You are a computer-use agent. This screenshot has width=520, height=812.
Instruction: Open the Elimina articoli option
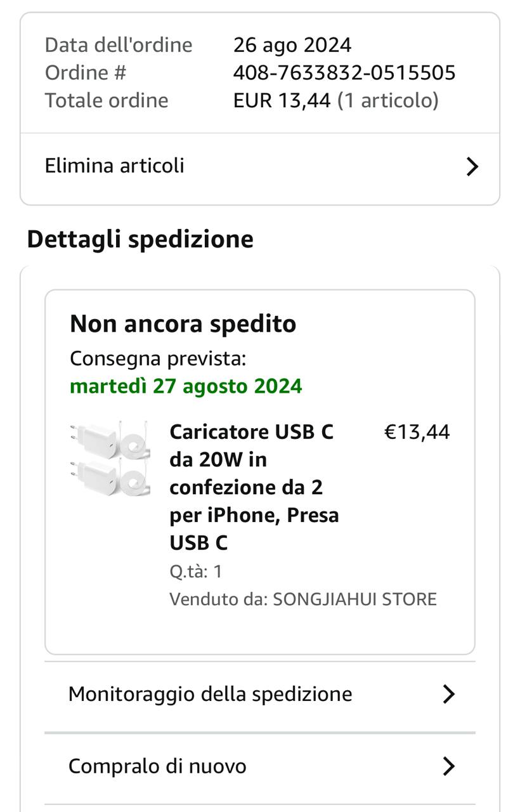(115, 166)
